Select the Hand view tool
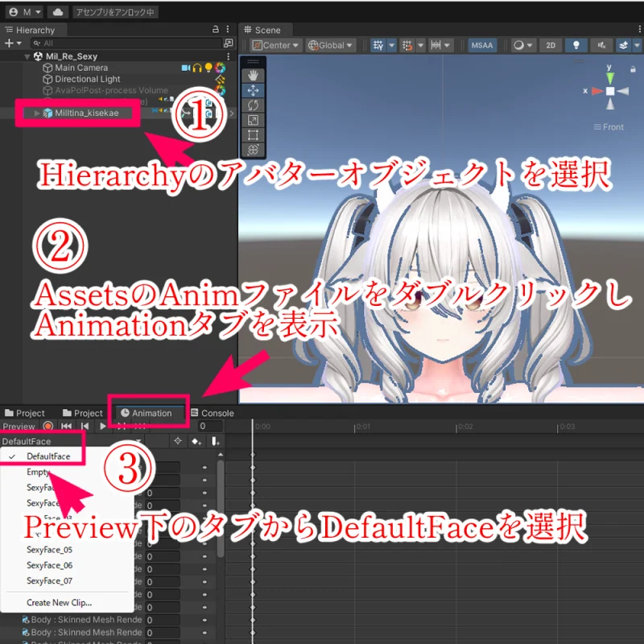This screenshot has height=644, width=644. [x=253, y=76]
